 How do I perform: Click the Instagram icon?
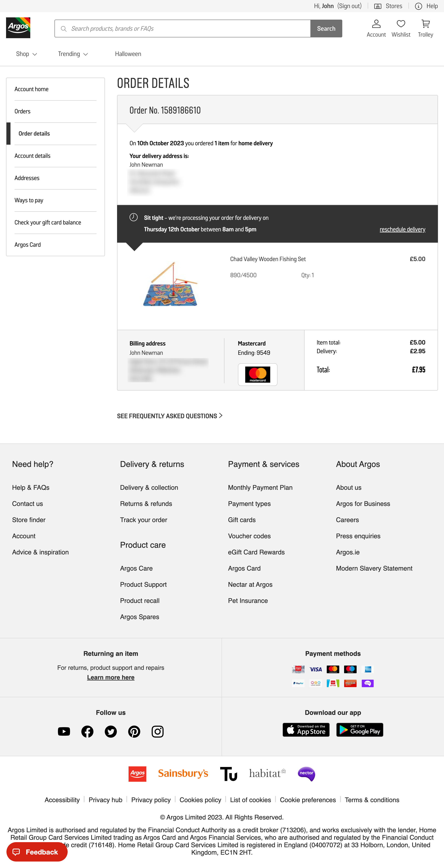tap(158, 732)
